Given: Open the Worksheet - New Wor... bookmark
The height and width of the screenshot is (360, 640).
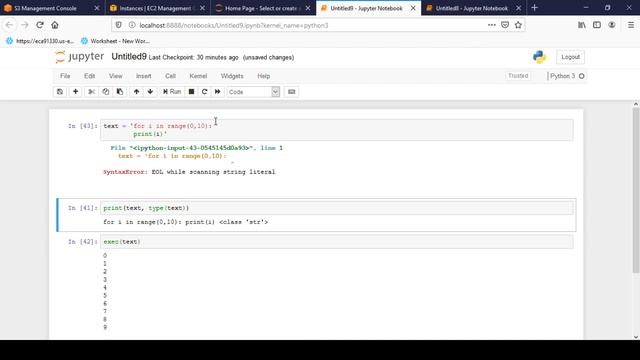Looking at the screenshot, I should [x=116, y=41].
